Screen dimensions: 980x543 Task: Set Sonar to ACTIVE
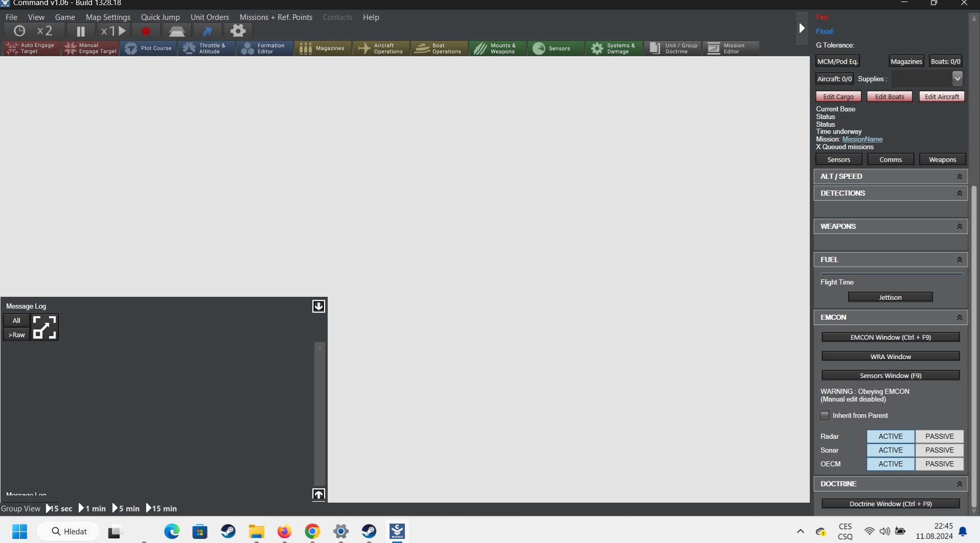tap(891, 450)
